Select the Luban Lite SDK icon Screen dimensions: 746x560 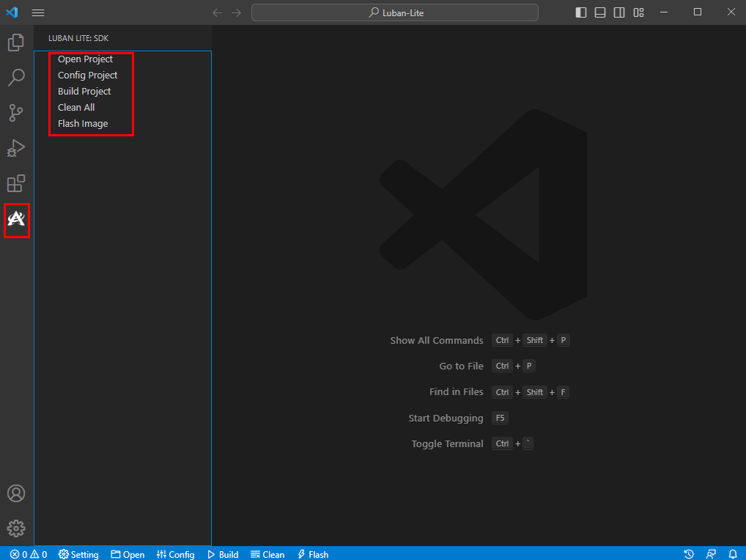[16, 218]
